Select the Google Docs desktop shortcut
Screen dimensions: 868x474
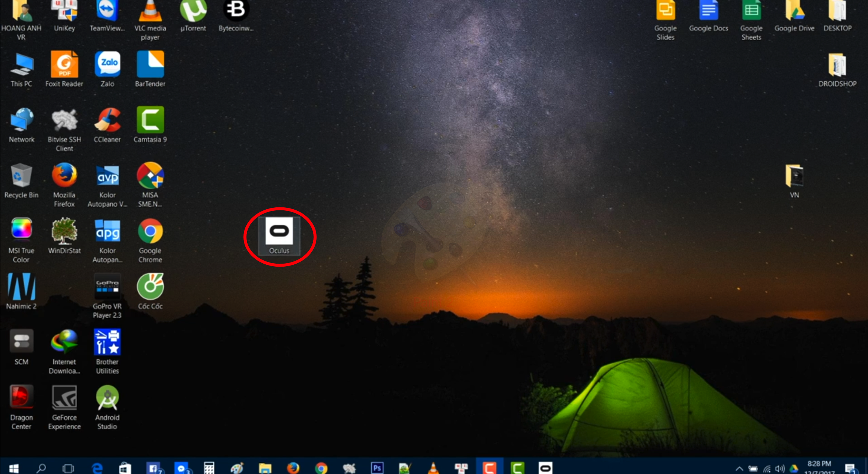tap(709, 16)
